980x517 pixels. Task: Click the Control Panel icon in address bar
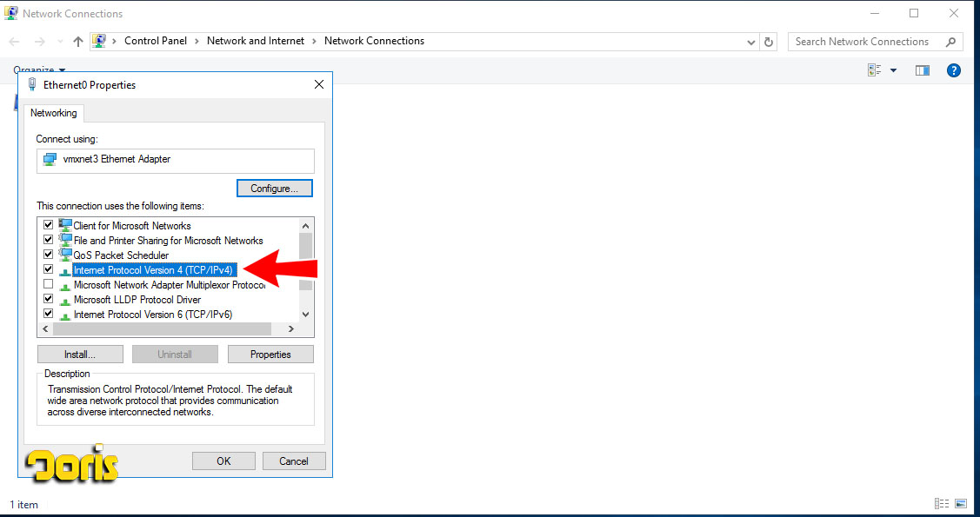99,41
